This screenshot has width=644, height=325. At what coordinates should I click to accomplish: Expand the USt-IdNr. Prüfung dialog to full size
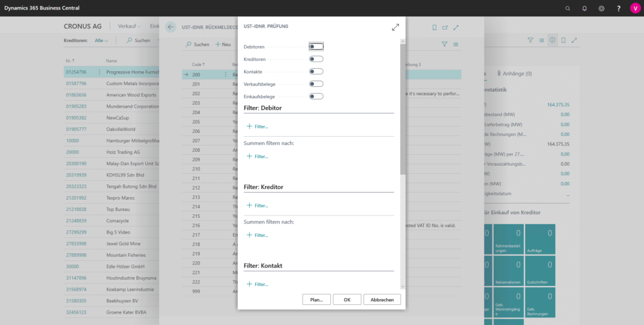coord(395,27)
